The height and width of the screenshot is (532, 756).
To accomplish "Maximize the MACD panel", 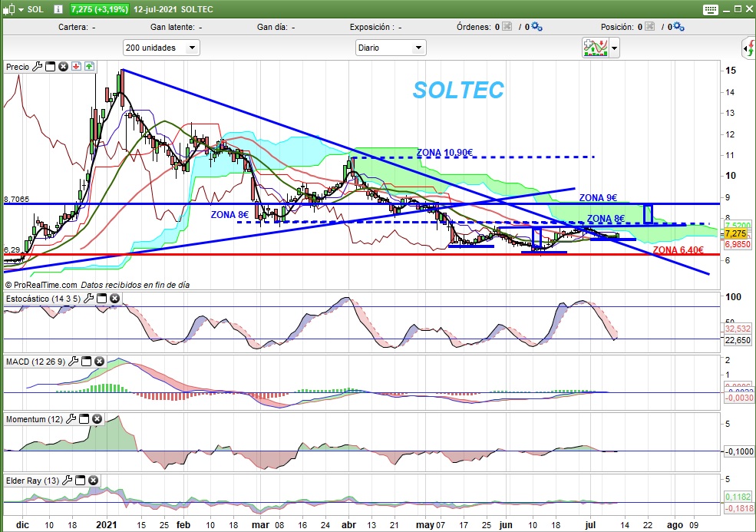I will (86, 362).
